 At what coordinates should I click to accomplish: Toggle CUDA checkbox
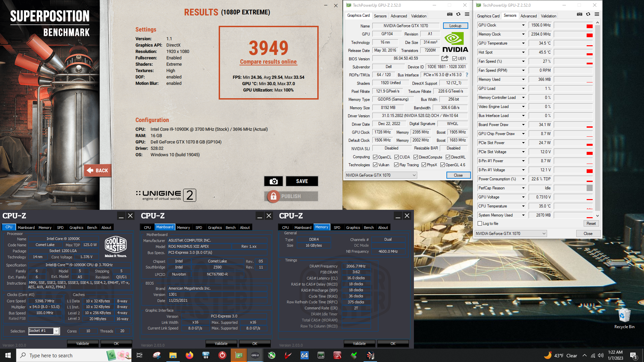396,157
